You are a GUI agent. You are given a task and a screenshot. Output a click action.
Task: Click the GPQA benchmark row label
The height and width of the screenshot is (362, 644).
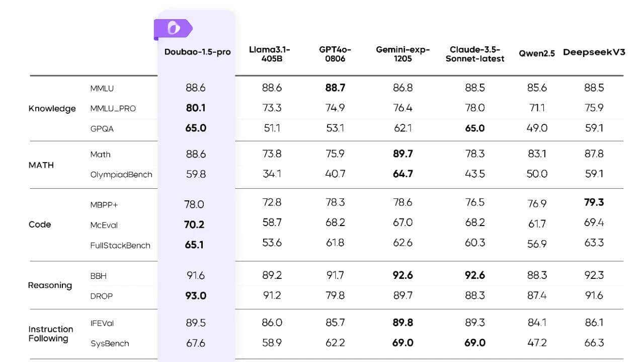click(x=102, y=129)
